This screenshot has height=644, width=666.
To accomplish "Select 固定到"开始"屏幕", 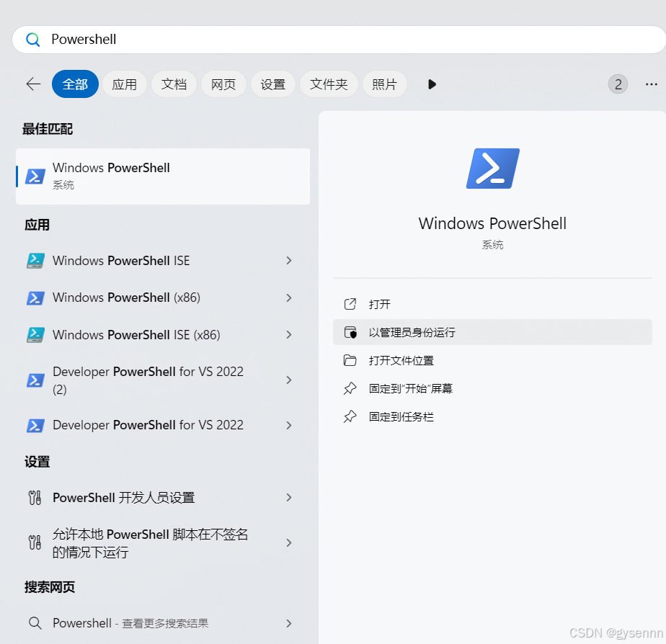I will [x=492, y=388].
